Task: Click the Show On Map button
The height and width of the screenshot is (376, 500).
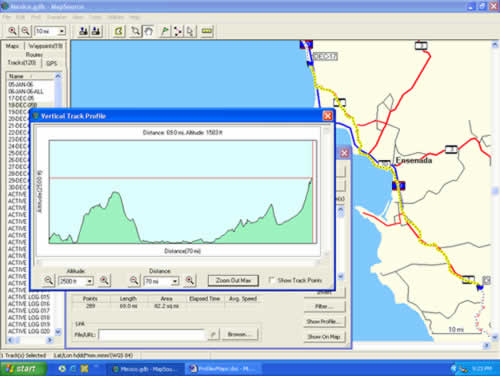Action: click(x=324, y=337)
